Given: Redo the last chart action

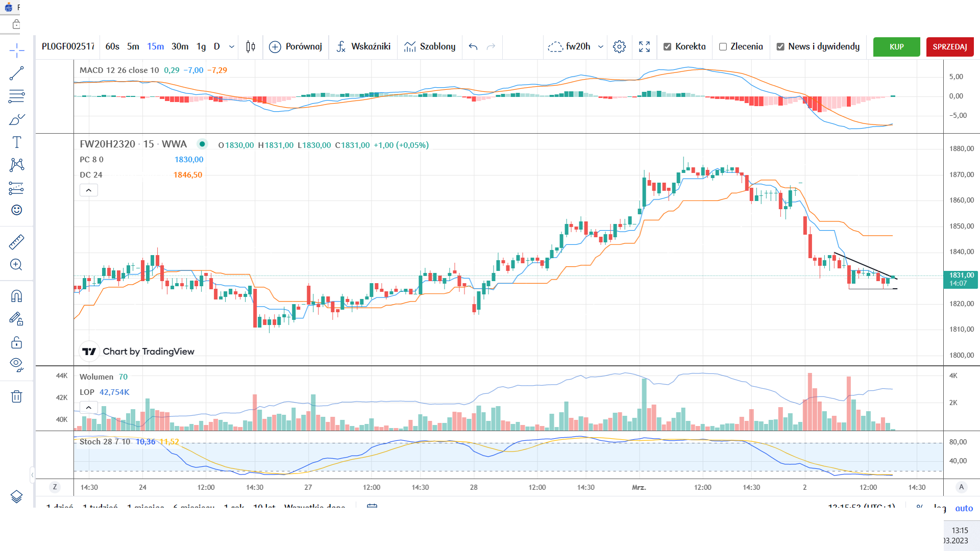Looking at the screenshot, I should (x=491, y=46).
